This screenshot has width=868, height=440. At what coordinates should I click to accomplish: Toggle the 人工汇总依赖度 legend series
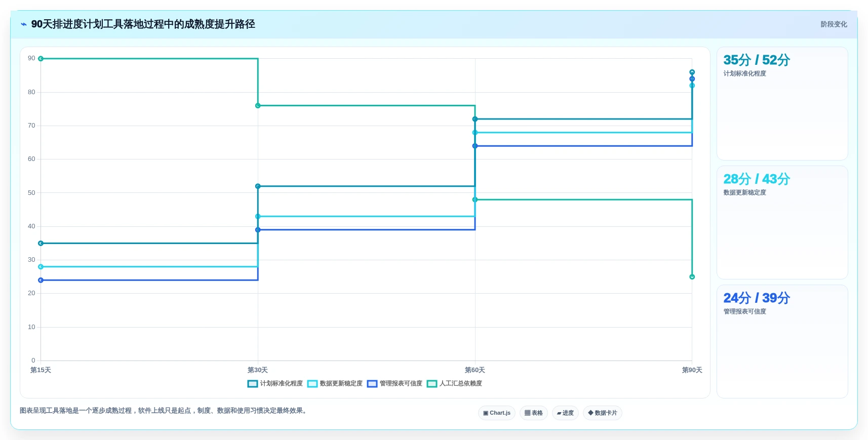pos(454,383)
